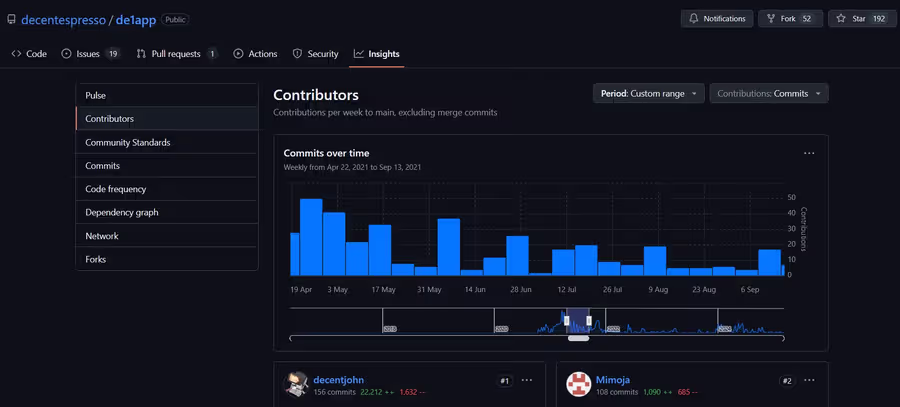Open decentjohn's card three-dot menu
The width and height of the screenshot is (900, 407).
pyautogui.click(x=527, y=380)
